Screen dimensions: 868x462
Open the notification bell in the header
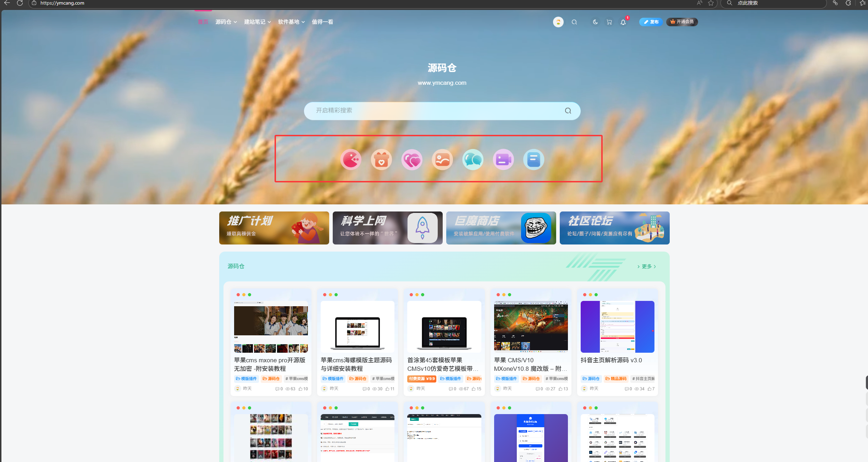623,22
